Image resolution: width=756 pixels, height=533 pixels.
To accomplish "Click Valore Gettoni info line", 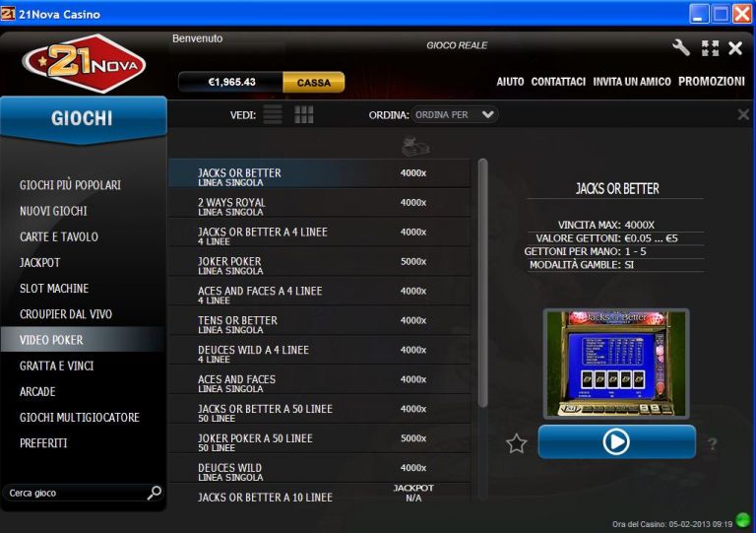I will tap(606, 238).
